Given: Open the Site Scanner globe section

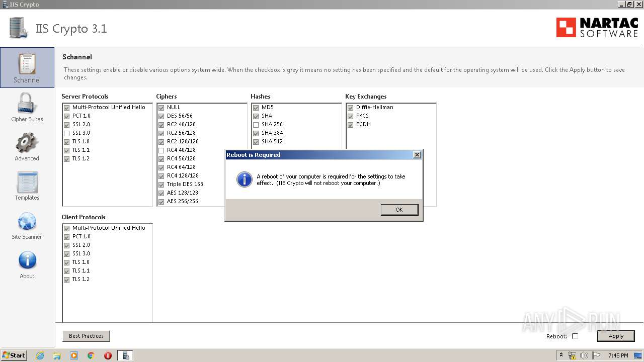Looking at the screenshot, I should point(27,225).
